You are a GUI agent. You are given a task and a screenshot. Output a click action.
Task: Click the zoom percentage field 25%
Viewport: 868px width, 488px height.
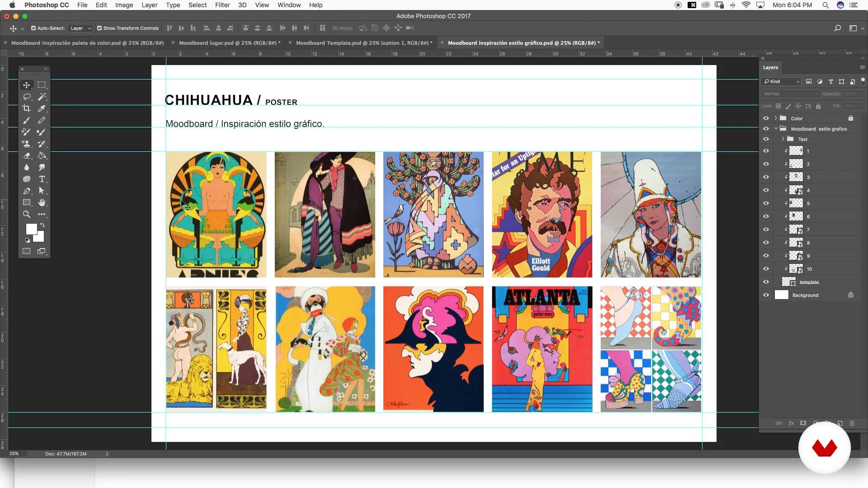pyautogui.click(x=14, y=454)
